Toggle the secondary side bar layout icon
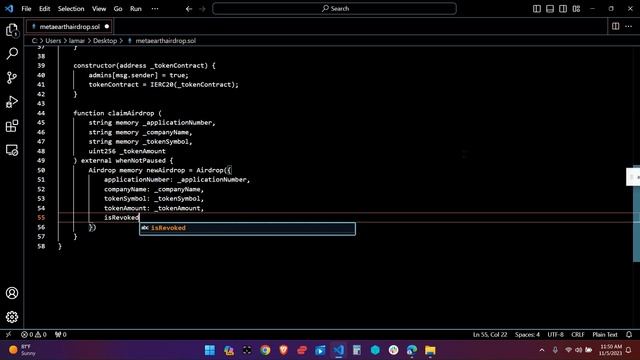This screenshot has height=360, width=640. (x=563, y=9)
